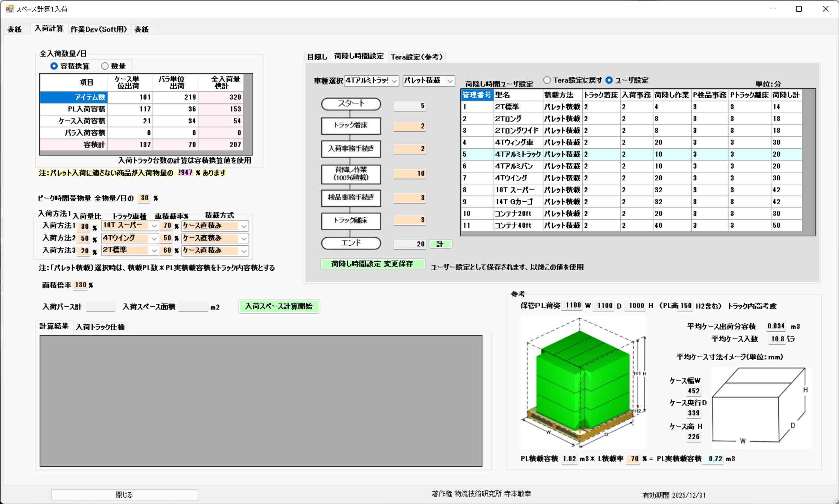Image resolution: width=839 pixels, height=504 pixels.
Task: Click the average case dimension box image
Action: click(x=760, y=408)
